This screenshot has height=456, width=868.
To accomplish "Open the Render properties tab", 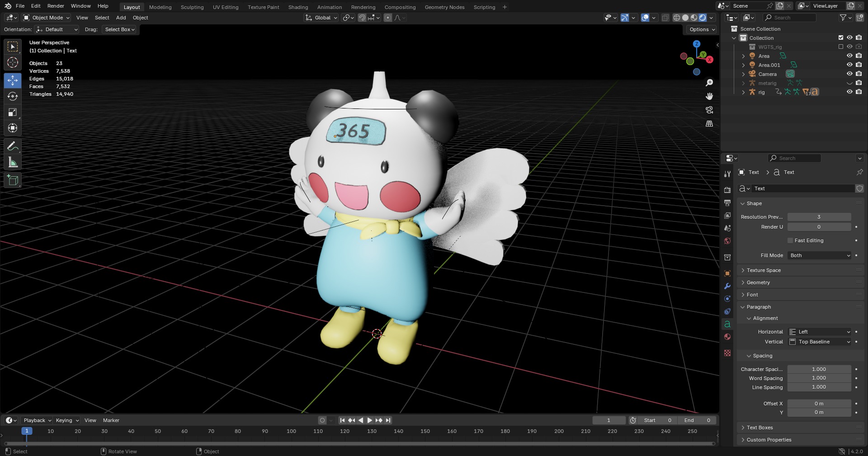I will pyautogui.click(x=727, y=190).
